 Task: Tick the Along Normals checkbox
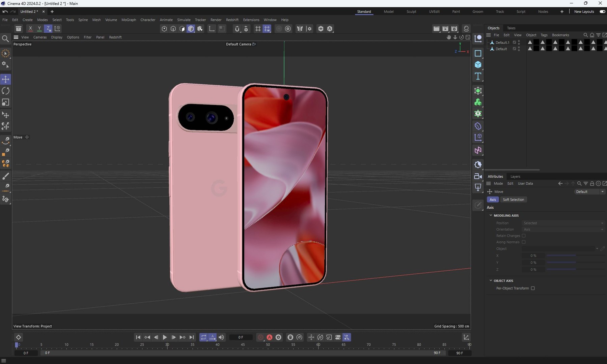click(524, 242)
